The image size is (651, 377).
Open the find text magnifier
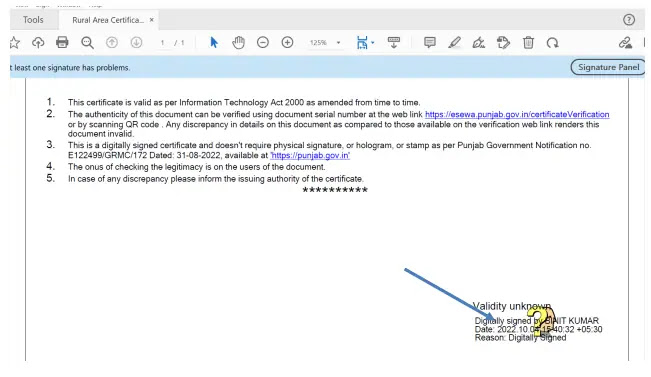(x=87, y=43)
